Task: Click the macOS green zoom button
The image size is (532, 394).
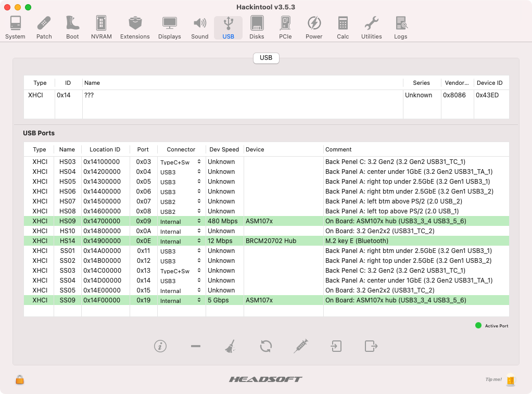Action: pos(28,7)
